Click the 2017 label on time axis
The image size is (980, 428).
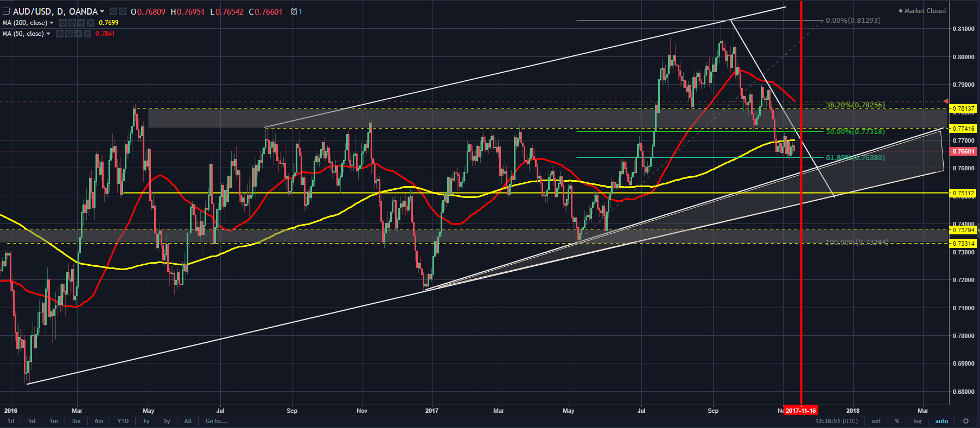coord(432,411)
